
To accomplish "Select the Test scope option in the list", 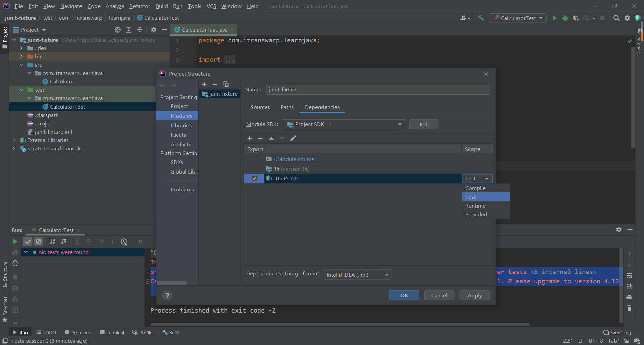I will 486,197.
